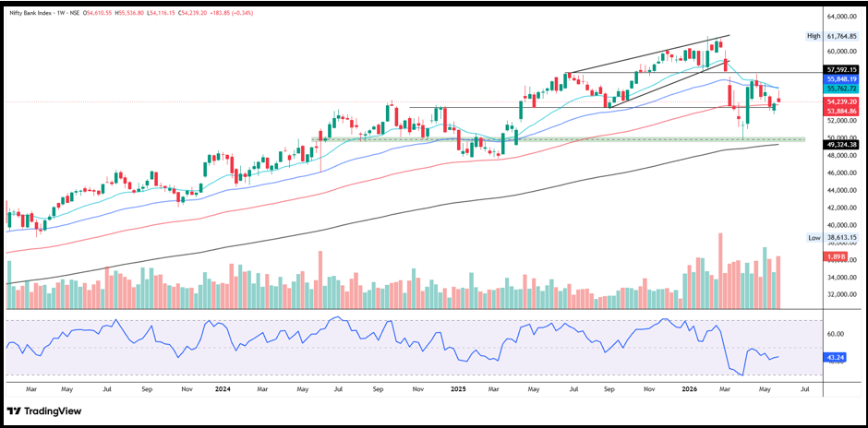Click the red 53,884.86 price tag
The height and width of the screenshot is (428, 868).
(x=842, y=111)
